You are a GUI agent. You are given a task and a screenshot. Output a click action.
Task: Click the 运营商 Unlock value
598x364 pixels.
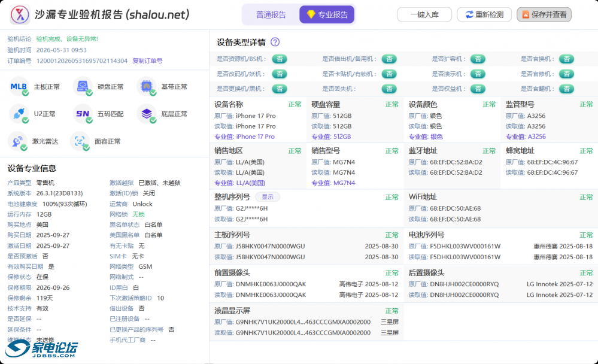pos(142,204)
